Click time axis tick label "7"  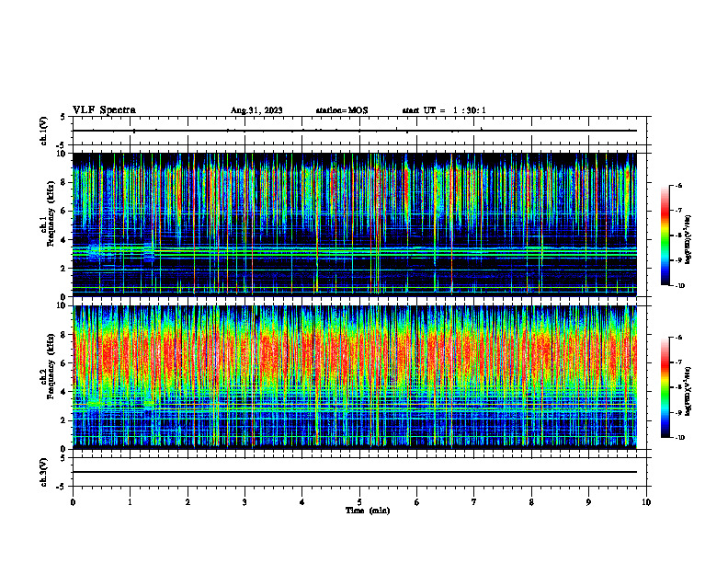pos(474,502)
